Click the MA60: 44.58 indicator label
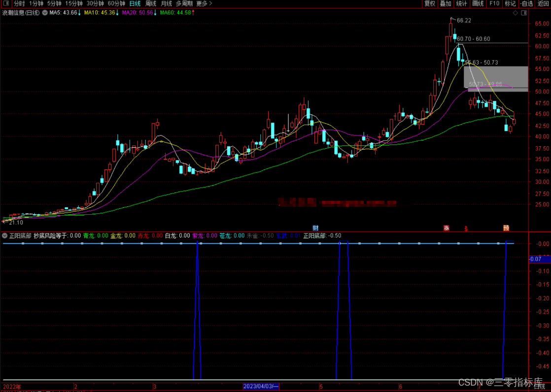Viewport: 551px width, 392px height. 177,13
